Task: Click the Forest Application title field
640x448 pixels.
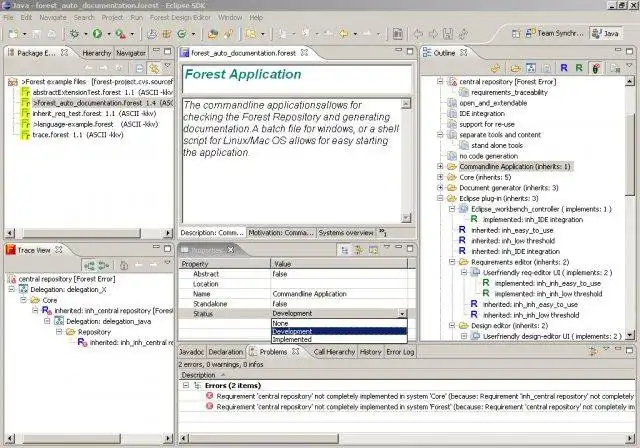Action: (297, 78)
